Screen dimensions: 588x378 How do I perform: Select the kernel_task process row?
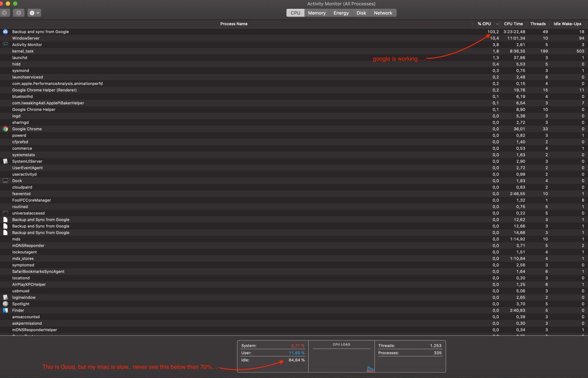point(294,51)
